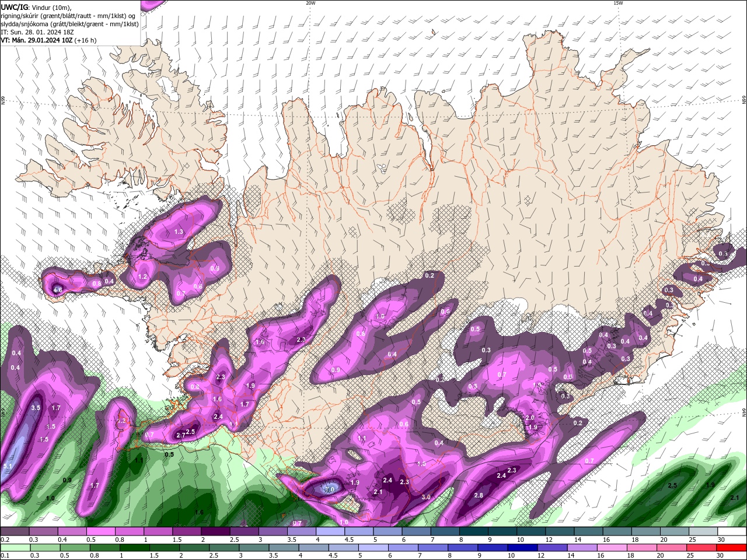Click the valid time 'VT: Mán. 29.01.2024 10Z'
The width and height of the screenshot is (747, 560).
click(37, 40)
